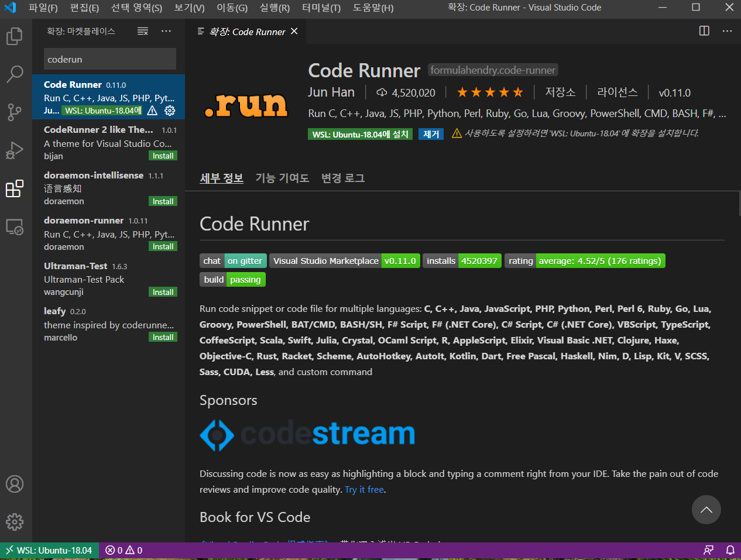Click the installs 4520397 badge
Image resolution: width=741 pixels, height=560 pixels.
pos(462,261)
